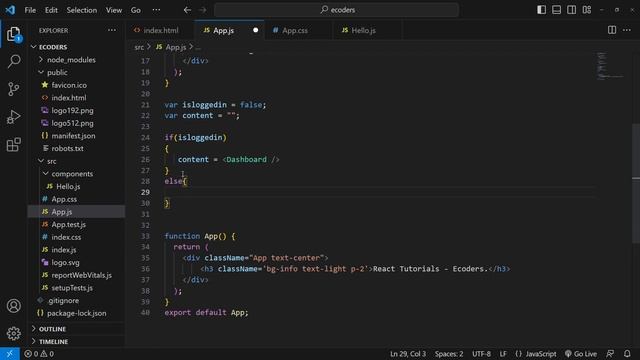Go forward with the right arrow
640x360 pixels.
click(202, 10)
